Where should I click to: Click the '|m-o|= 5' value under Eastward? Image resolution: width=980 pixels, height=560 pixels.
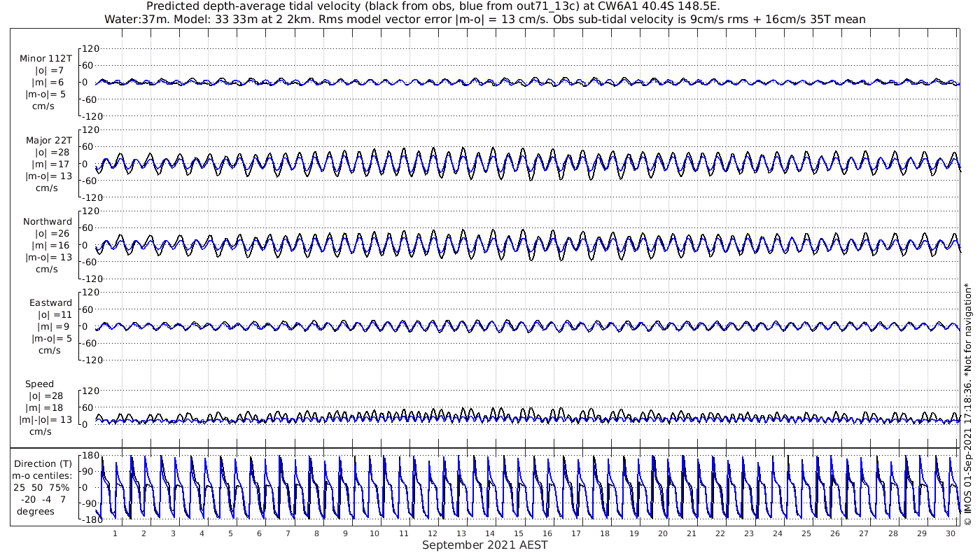pos(51,339)
